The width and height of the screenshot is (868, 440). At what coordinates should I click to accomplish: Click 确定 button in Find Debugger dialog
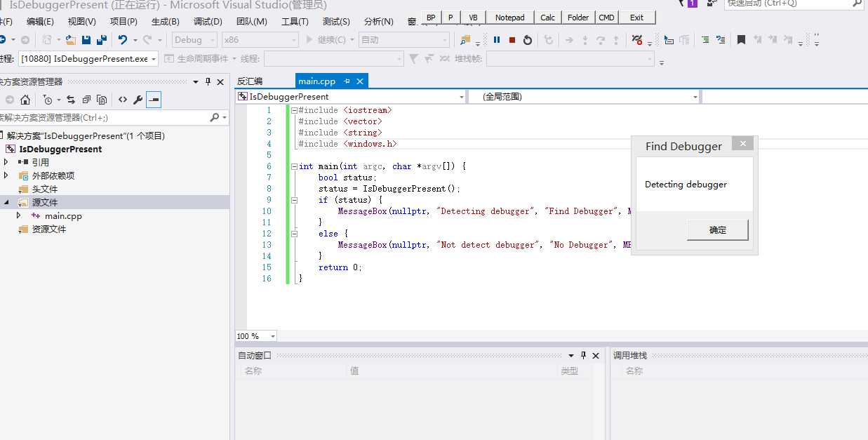(x=718, y=229)
